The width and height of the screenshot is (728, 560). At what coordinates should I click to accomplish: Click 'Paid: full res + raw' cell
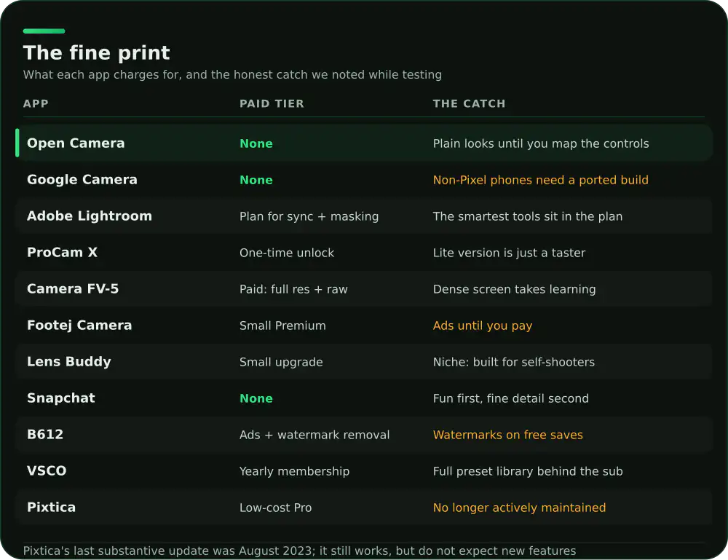click(x=293, y=289)
